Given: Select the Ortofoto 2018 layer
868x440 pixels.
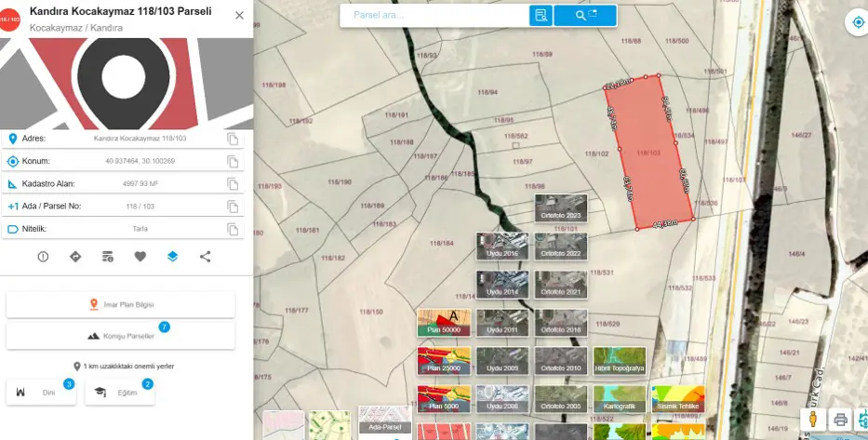Looking at the screenshot, I should tap(561, 323).
